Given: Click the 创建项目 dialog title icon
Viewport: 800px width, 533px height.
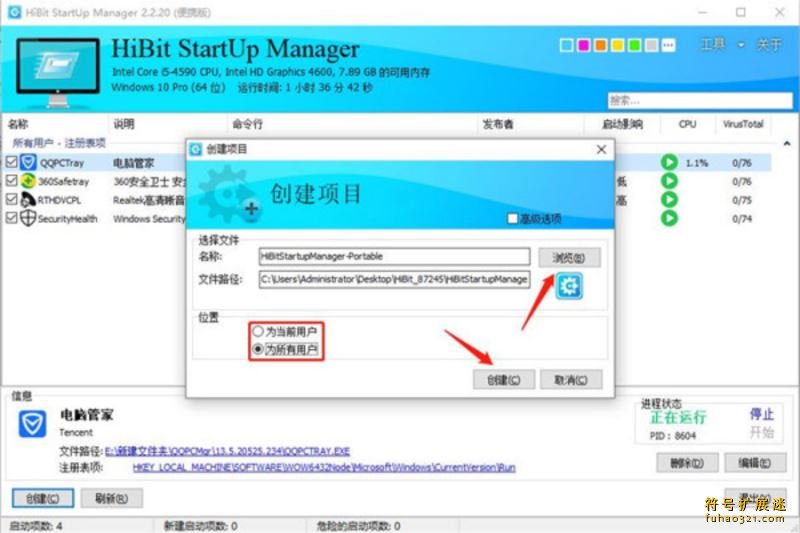Looking at the screenshot, I should [x=195, y=149].
